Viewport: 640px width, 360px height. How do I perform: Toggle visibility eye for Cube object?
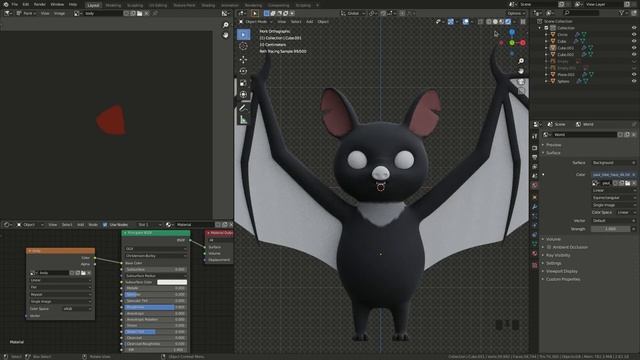pyautogui.click(x=634, y=41)
